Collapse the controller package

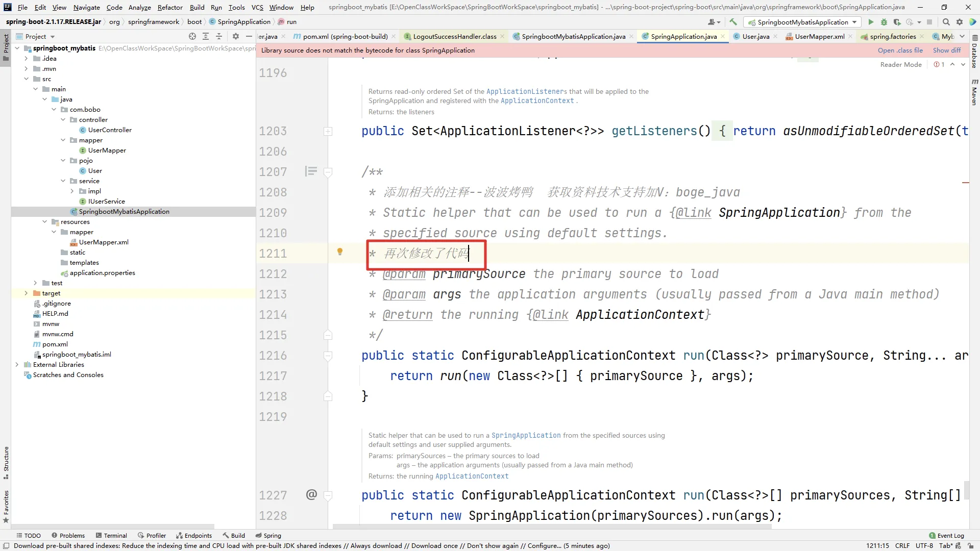[63, 119]
